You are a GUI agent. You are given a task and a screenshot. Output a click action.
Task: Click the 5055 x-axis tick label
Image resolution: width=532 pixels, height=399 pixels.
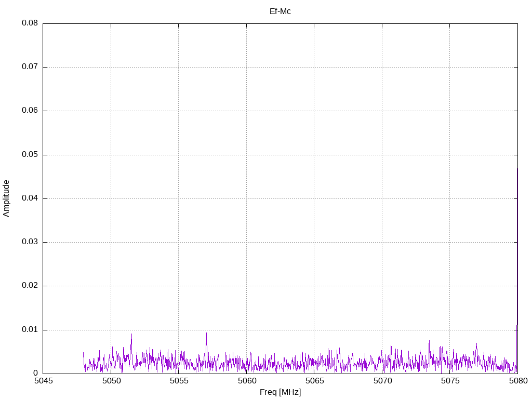tap(179, 382)
